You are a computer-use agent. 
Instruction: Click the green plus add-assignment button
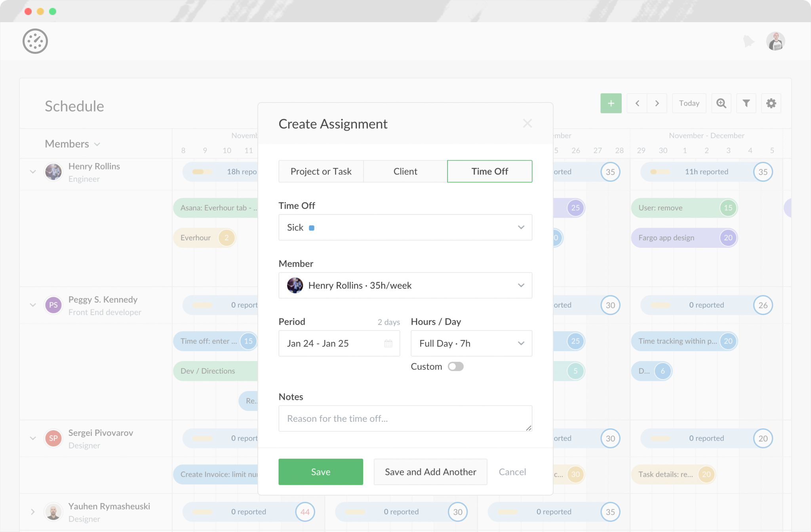[x=611, y=103]
